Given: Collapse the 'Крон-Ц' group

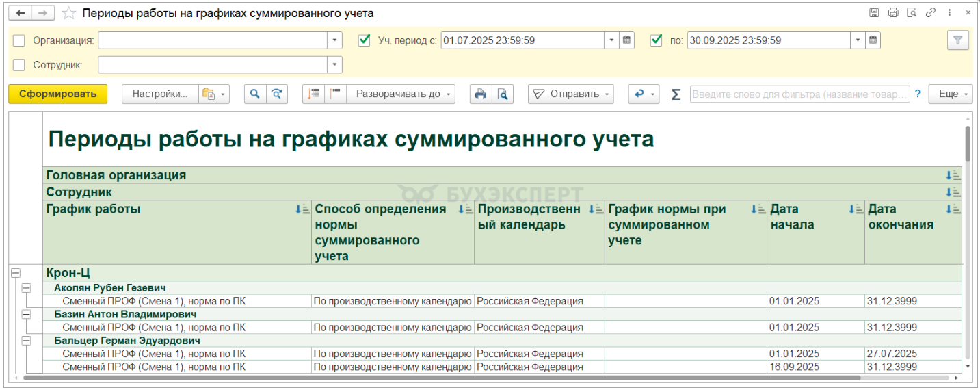Looking at the screenshot, I should pos(15,273).
